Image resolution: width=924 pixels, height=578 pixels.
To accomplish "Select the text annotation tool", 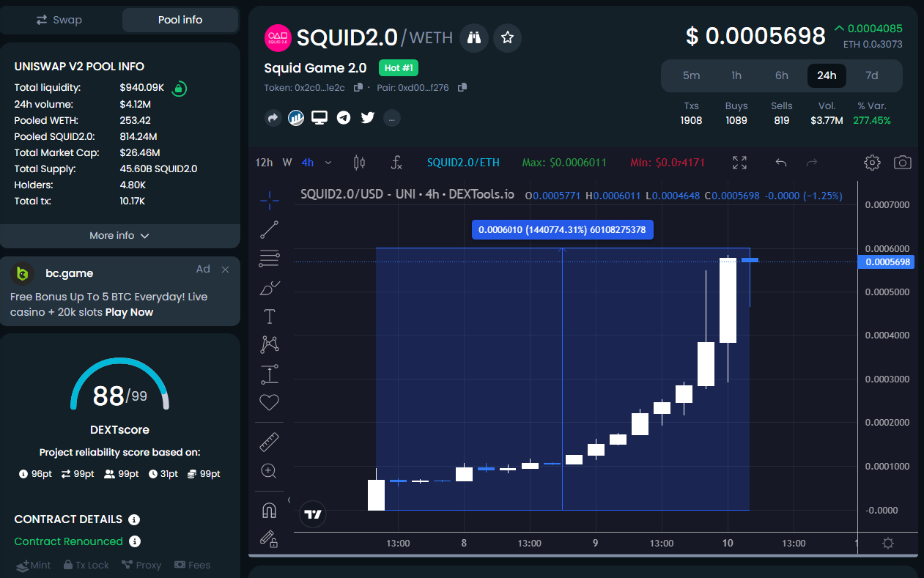I will [x=269, y=316].
